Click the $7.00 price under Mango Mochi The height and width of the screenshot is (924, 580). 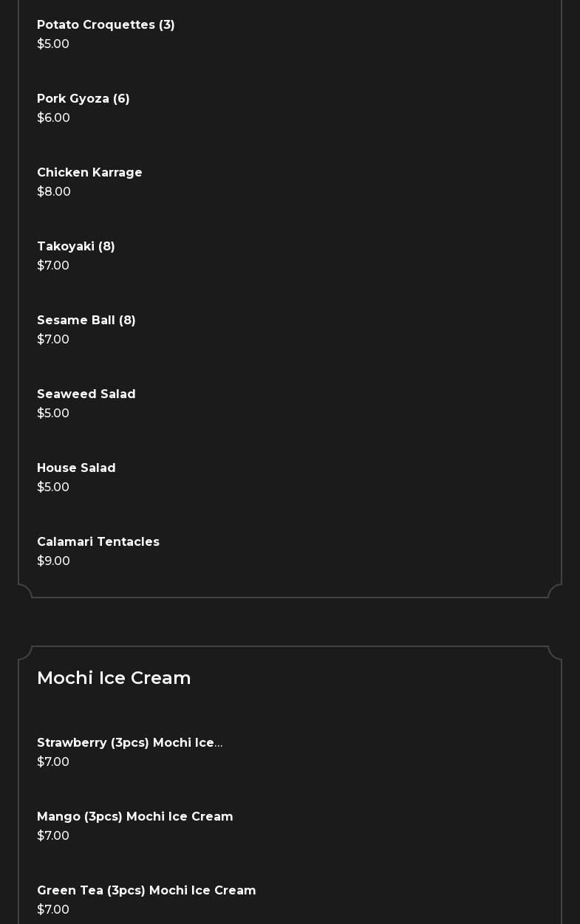point(53,836)
